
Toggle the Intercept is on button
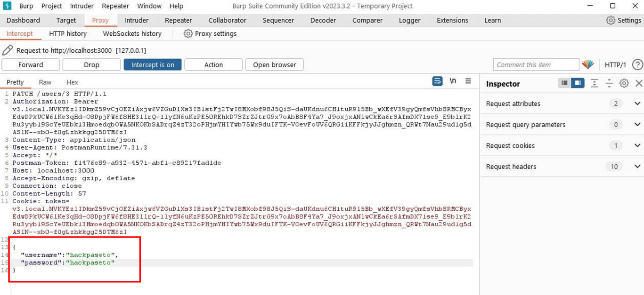[x=153, y=65]
